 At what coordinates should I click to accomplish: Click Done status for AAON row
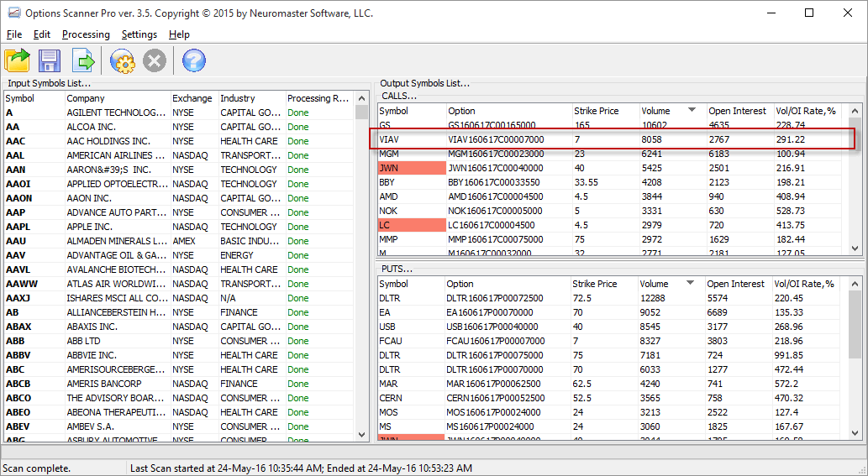tap(297, 198)
